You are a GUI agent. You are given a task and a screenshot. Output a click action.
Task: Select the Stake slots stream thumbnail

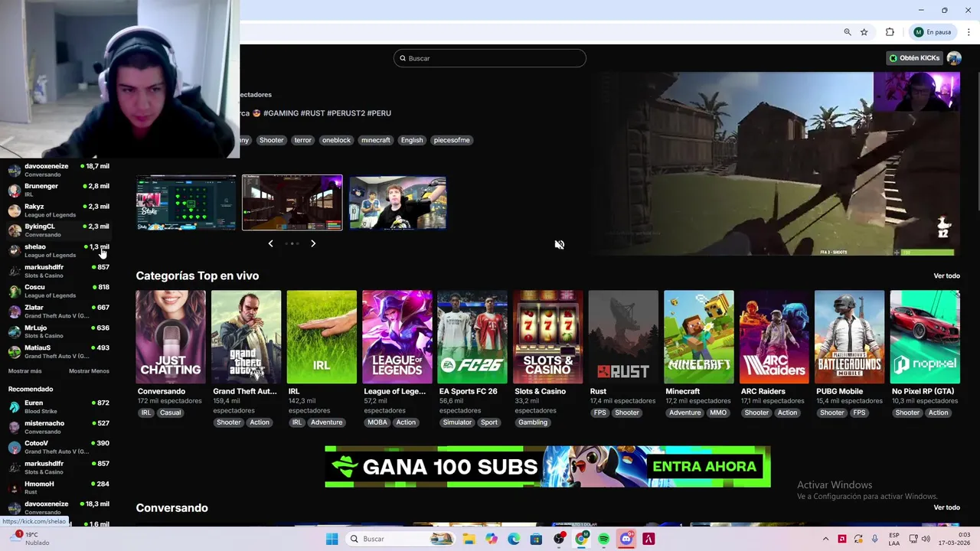187,203
